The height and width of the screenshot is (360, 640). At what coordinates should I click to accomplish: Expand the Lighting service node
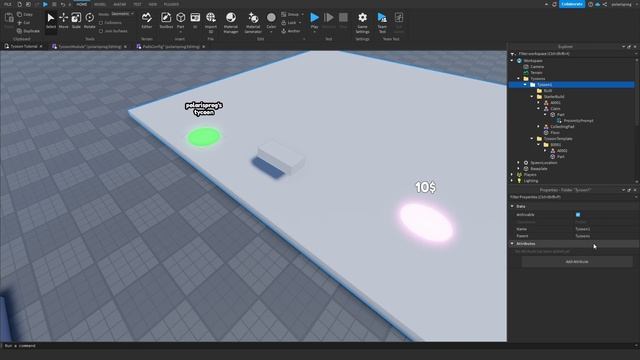point(512,180)
